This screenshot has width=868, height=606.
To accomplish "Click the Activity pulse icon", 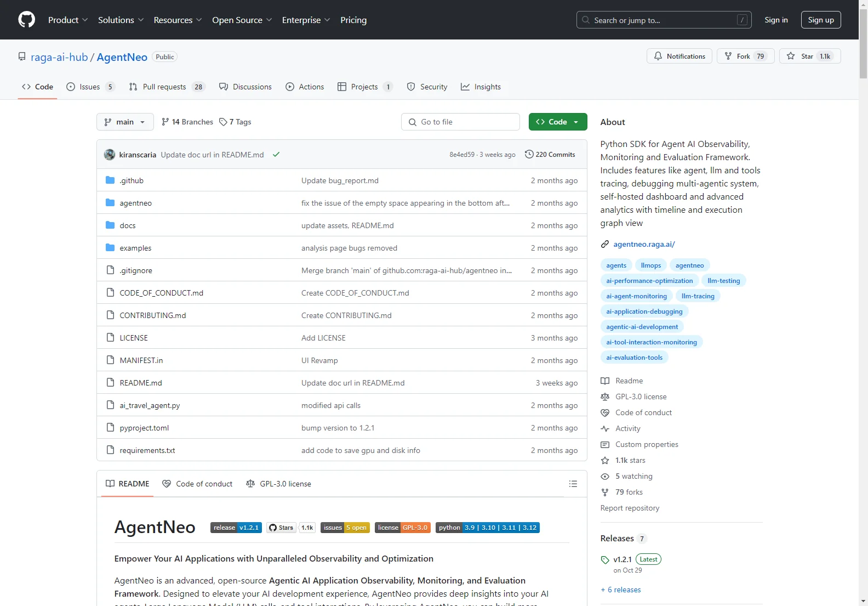I will point(605,428).
